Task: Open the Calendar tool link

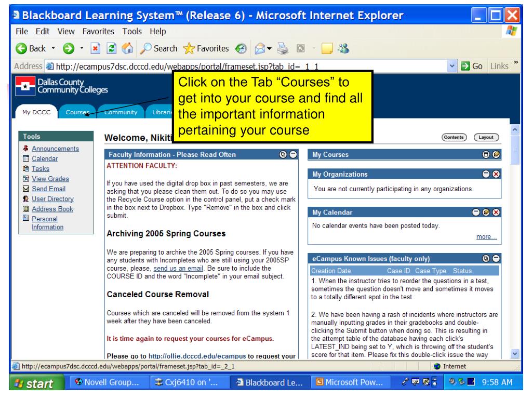Action: point(45,158)
